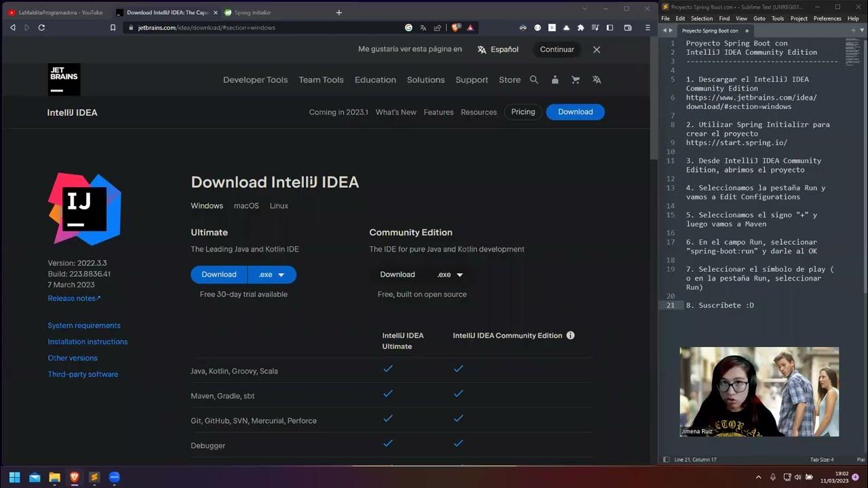This screenshot has width=868, height=488.
Task: Open the Team Tools menu
Action: point(321,80)
